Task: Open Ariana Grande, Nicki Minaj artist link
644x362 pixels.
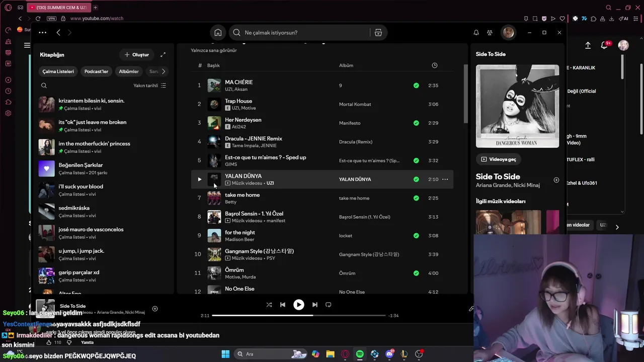Action: pyautogui.click(x=508, y=186)
